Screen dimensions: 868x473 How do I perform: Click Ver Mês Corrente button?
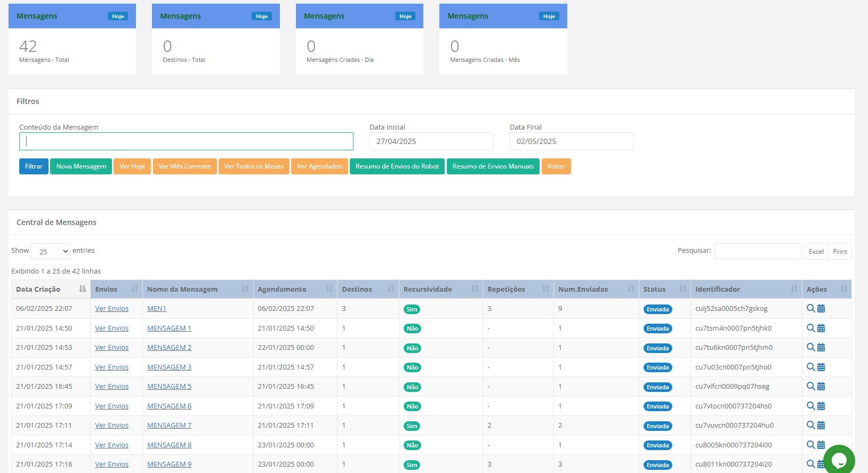184,166
